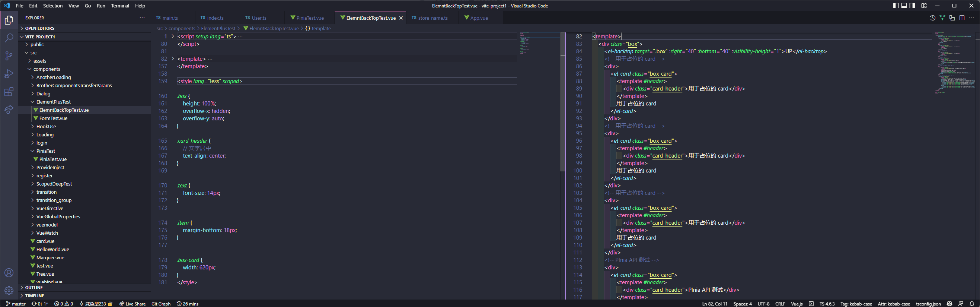Unfold the script setup block at line 1
This screenshot has height=307, width=980.
pyautogui.click(x=173, y=37)
